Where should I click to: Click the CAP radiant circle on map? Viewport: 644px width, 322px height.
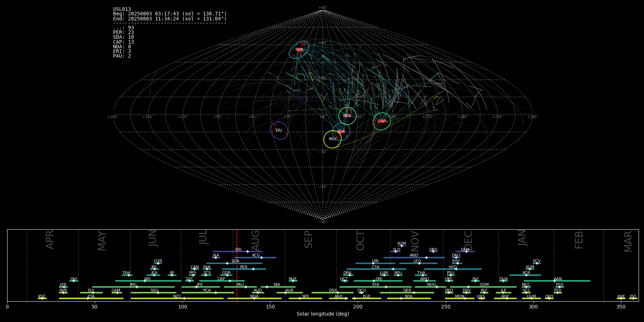pyautogui.click(x=382, y=121)
